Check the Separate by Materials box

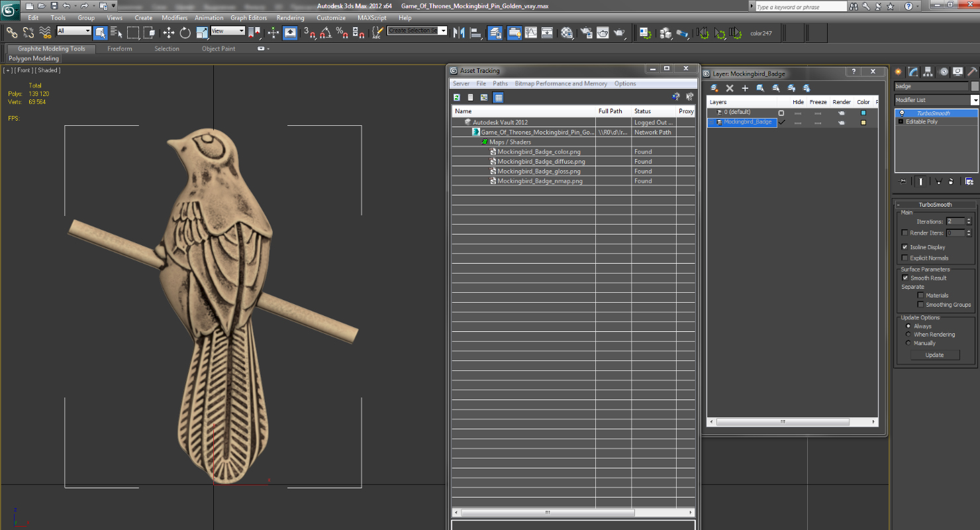tap(920, 295)
